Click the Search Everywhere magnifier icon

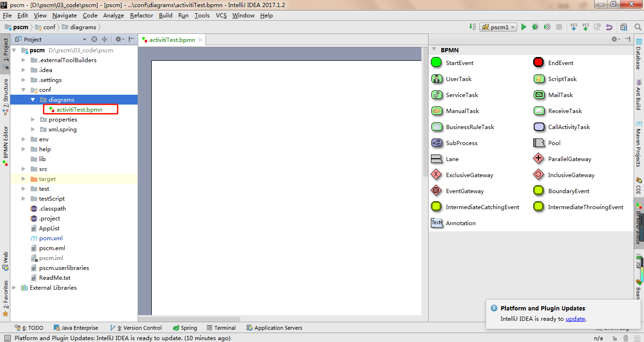637,27
